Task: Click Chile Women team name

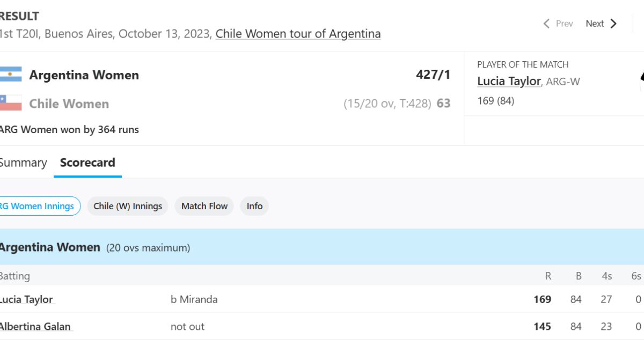Action: (x=69, y=104)
